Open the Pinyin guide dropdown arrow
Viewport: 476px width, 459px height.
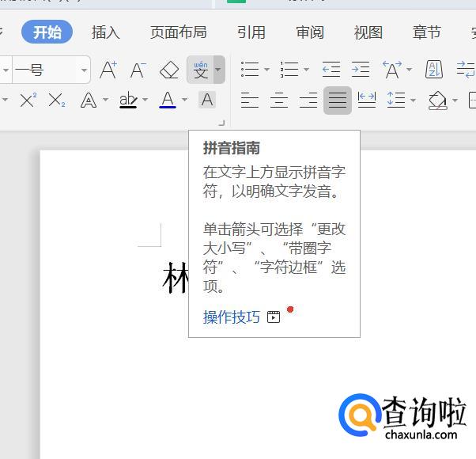tap(218, 70)
